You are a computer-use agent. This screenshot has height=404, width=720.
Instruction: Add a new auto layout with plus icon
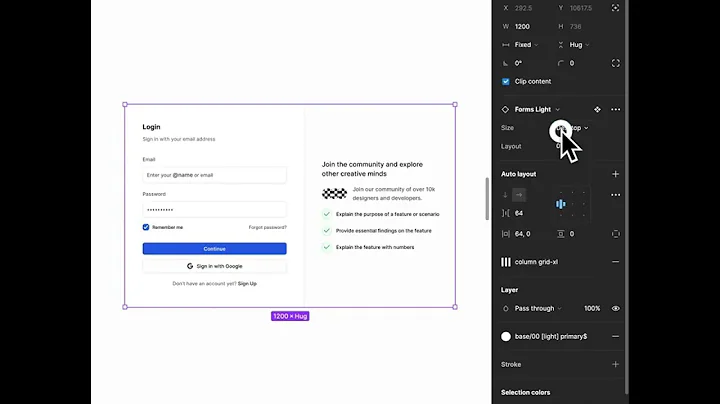coord(615,174)
